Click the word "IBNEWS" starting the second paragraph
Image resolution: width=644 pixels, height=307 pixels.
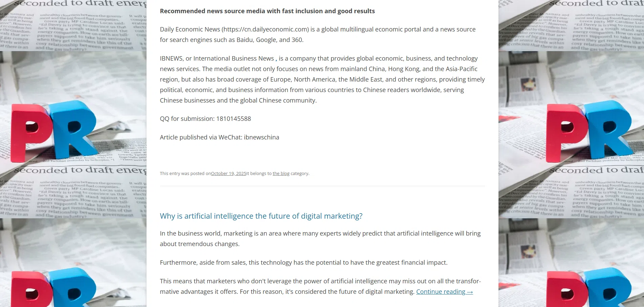(171, 59)
